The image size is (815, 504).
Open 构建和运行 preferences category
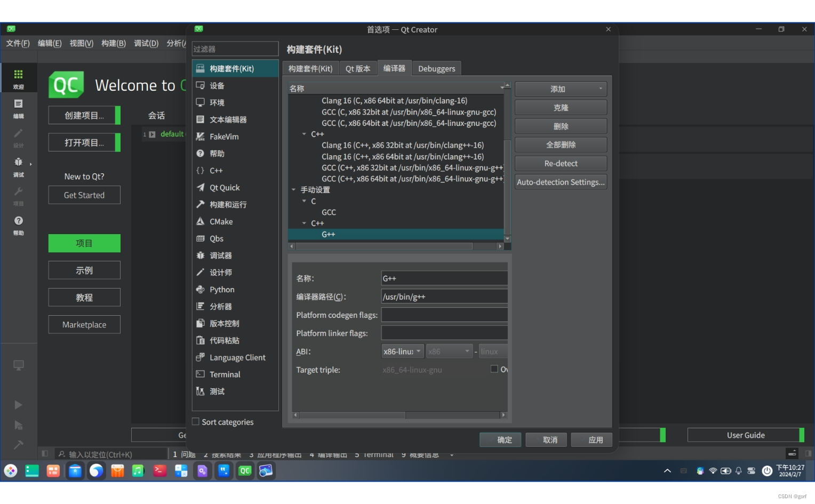pos(235,205)
